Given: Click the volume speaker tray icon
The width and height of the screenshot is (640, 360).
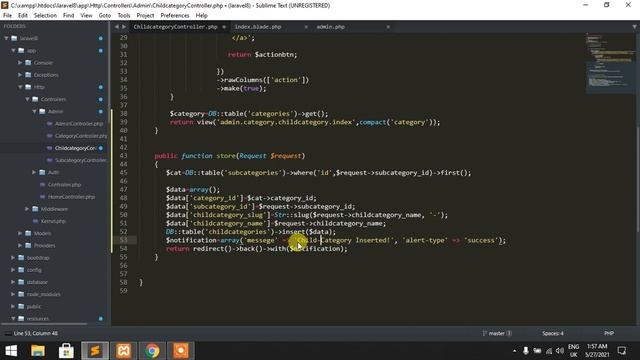Looking at the screenshot, I should [560, 351].
